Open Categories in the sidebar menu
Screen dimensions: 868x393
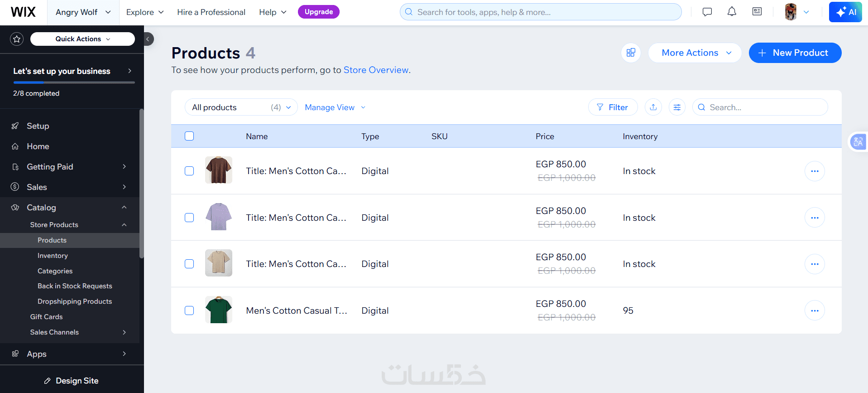click(x=55, y=271)
